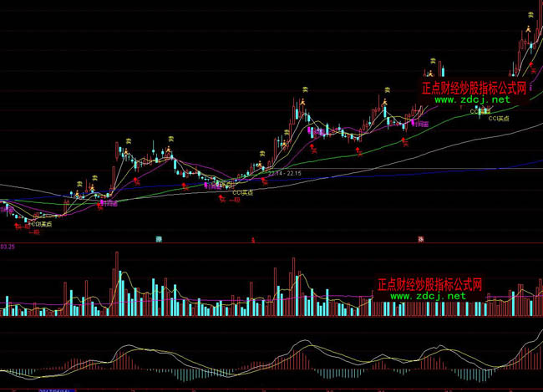Click the lower red watermark title in volume panel
543x392 pixels.
click(x=429, y=284)
